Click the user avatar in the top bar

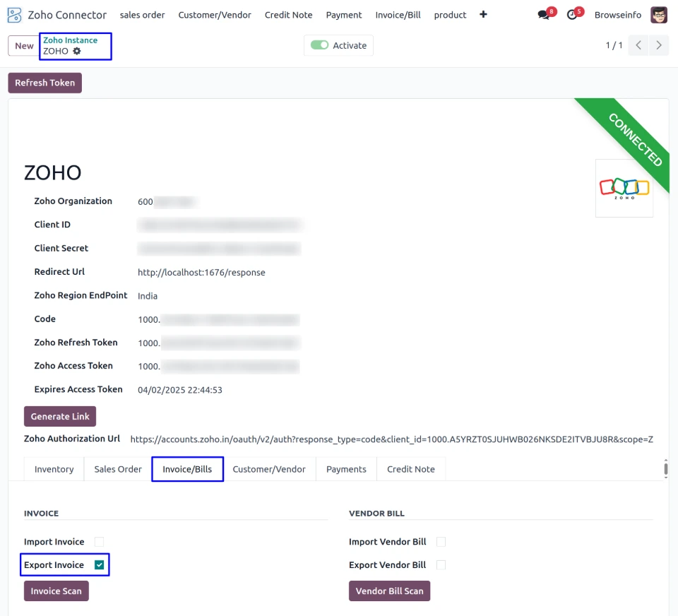(x=658, y=15)
